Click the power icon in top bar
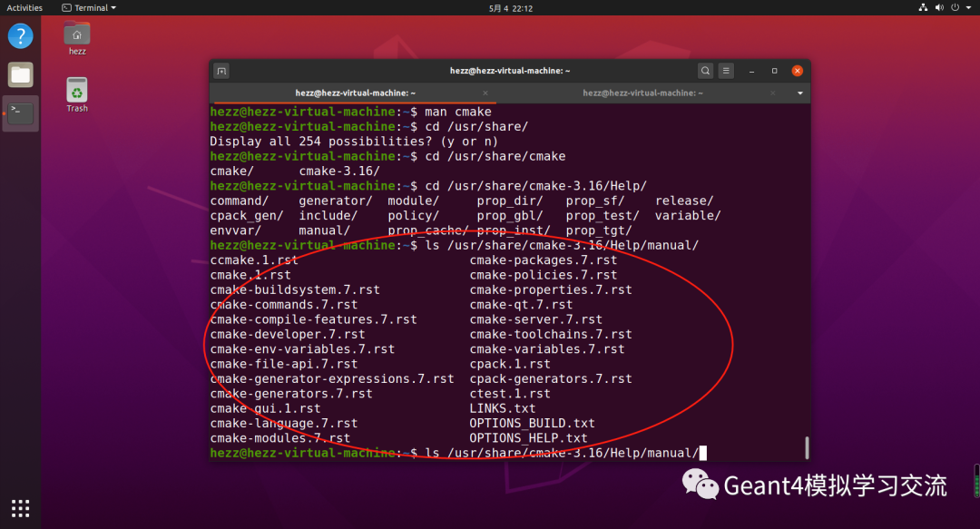Screen dimensions: 980x529 point(955,7)
